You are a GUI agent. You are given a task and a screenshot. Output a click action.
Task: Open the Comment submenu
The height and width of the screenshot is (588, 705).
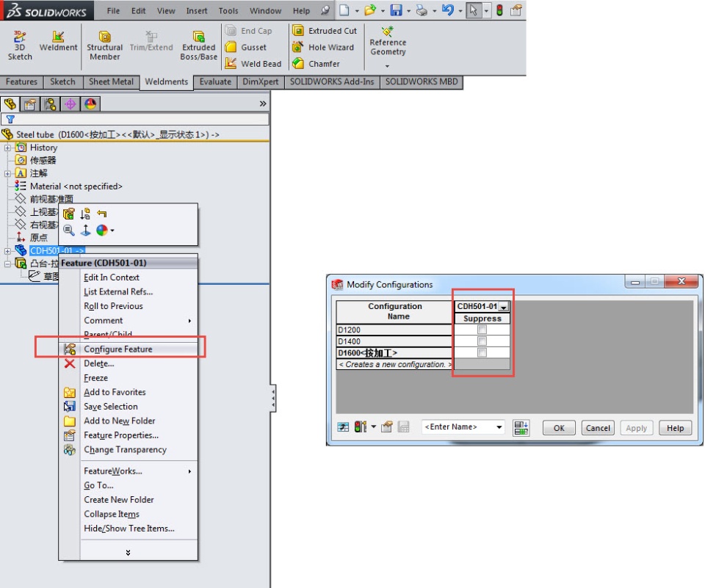(128, 321)
